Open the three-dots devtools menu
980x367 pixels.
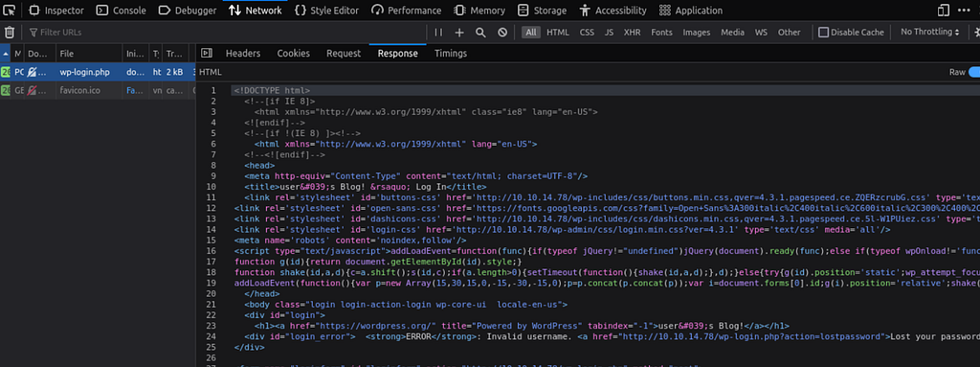(965, 10)
